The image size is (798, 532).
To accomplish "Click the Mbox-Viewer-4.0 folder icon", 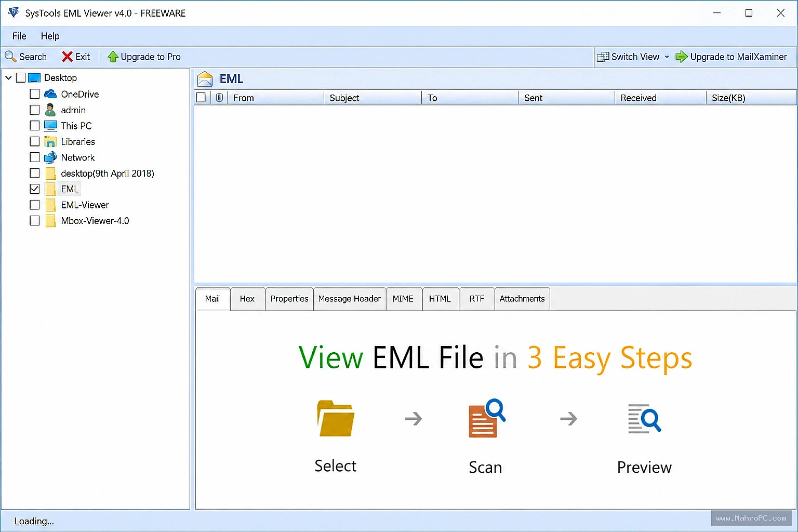I will [x=50, y=221].
